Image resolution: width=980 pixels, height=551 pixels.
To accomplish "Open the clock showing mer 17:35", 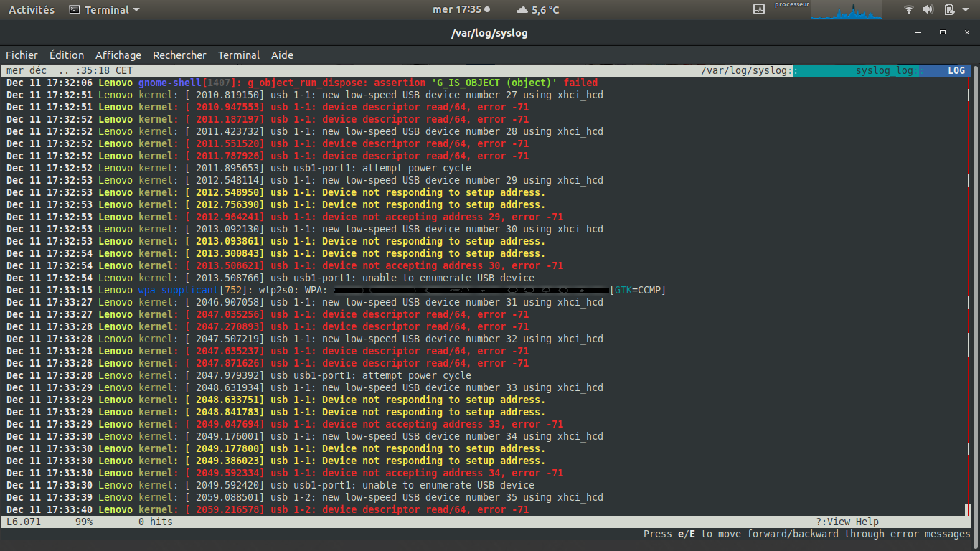I will click(461, 10).
